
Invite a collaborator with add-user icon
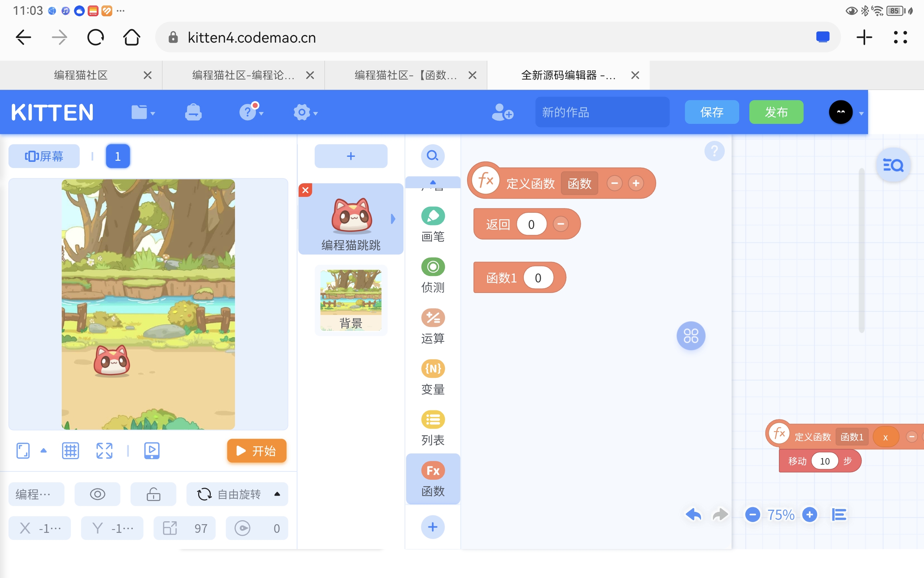(x=502, y=112)
